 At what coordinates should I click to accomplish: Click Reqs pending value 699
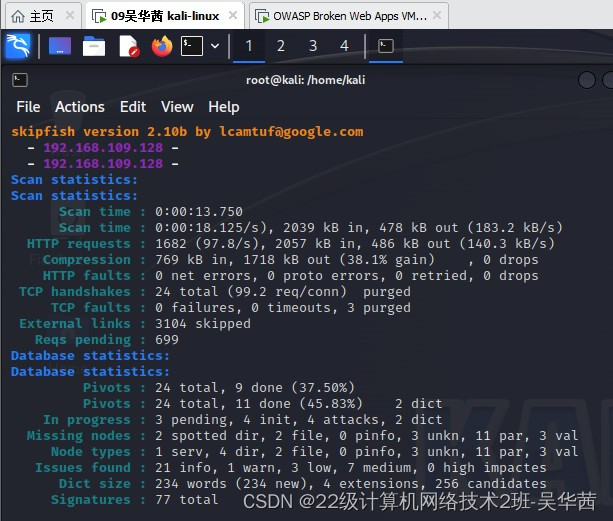click(x=167, y=340)
